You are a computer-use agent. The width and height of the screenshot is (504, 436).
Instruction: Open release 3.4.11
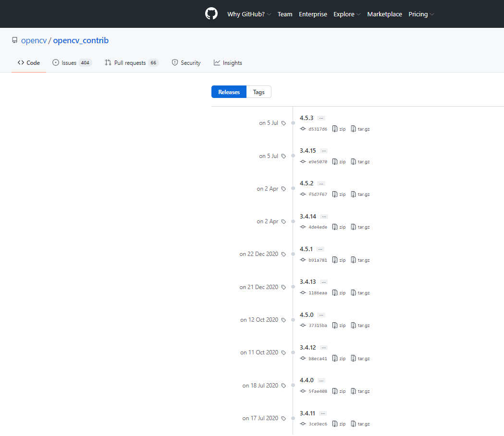point(307,413)
